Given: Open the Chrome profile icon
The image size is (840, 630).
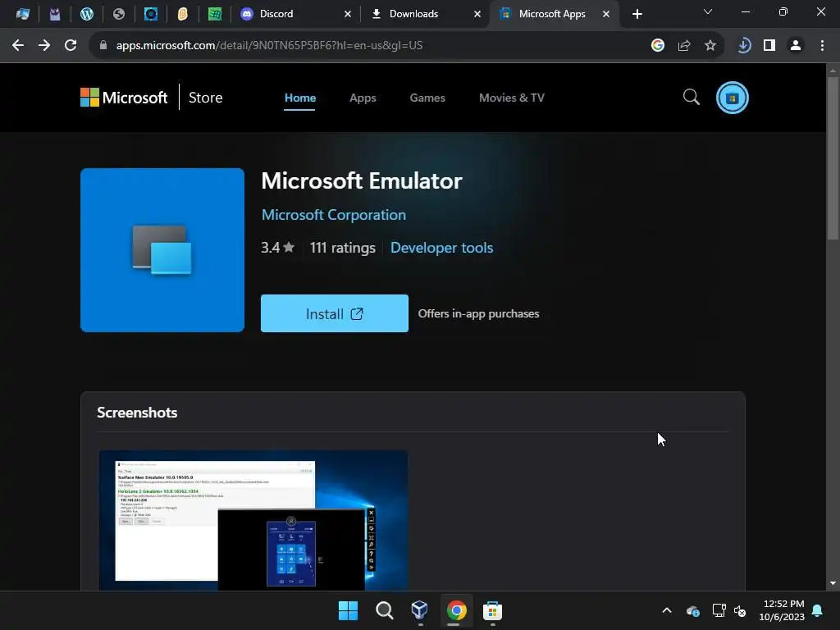Looking at the screenshot, I should (796, 46).
